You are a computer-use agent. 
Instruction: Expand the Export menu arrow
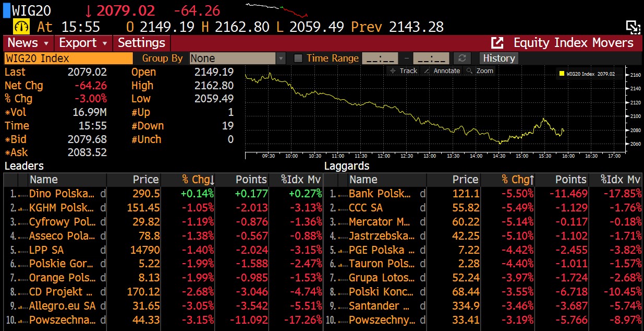tap(105, 43)
